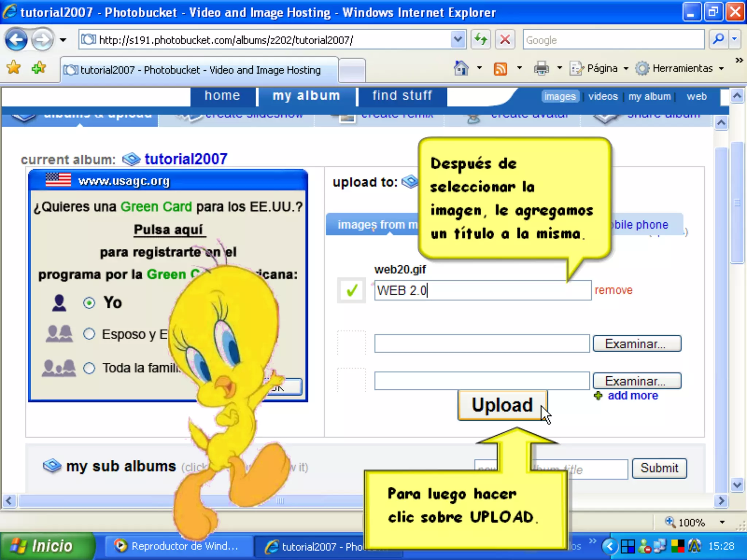Go to the 'home' navigation tab

[x=222, y=96]
